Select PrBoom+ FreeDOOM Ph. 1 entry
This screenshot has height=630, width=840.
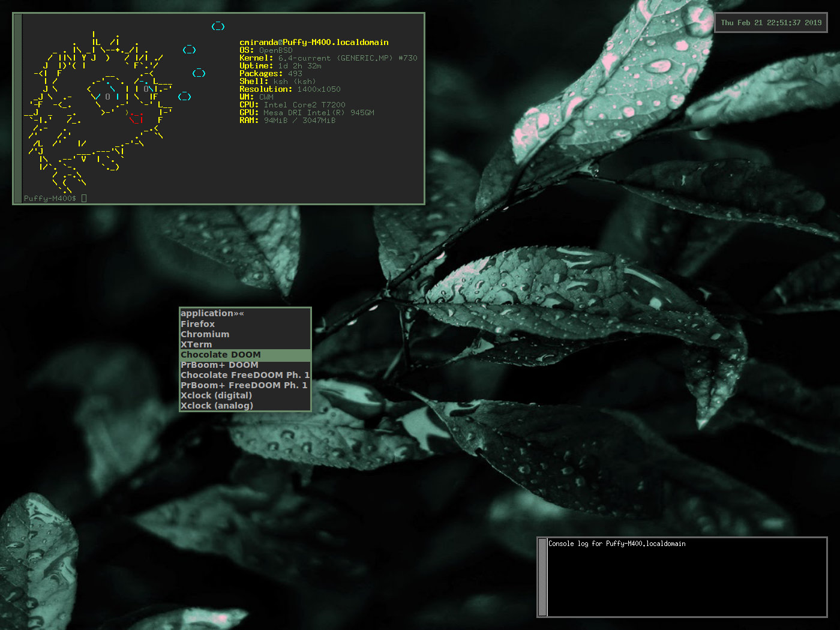coord(244,385)
